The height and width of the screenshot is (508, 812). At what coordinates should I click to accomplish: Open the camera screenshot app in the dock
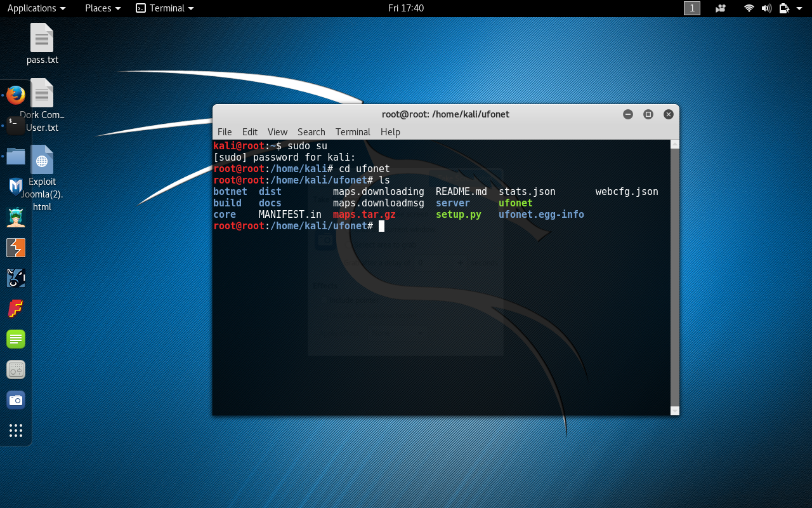16,399
